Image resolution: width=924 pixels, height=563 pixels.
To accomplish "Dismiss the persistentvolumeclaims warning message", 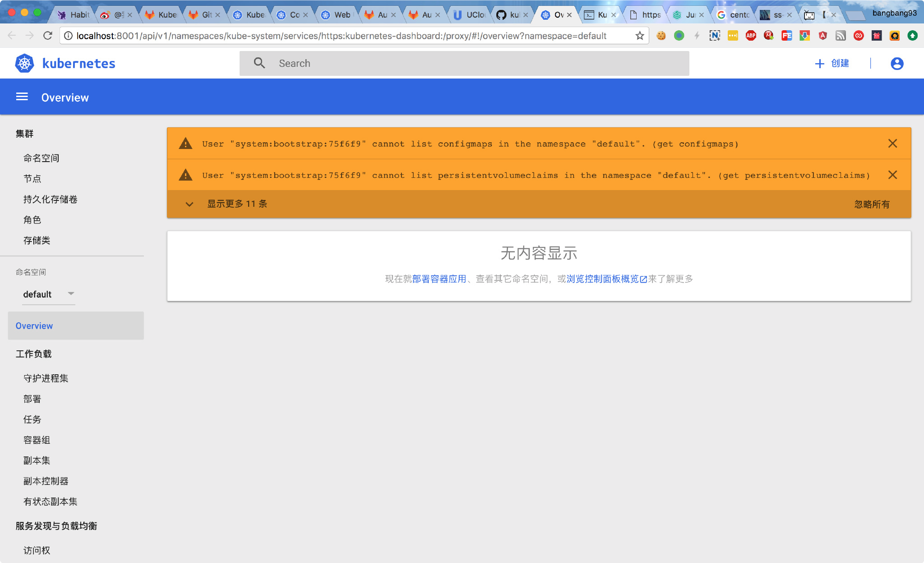I will click(x=893, y=175).
